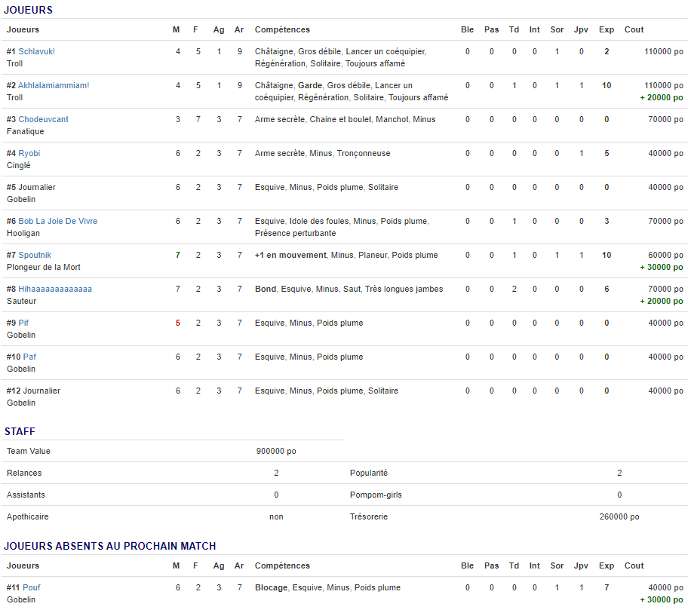Open Ryobi player page
The height and width of the screenshot is (616, 694).
(x=29, y=153)
